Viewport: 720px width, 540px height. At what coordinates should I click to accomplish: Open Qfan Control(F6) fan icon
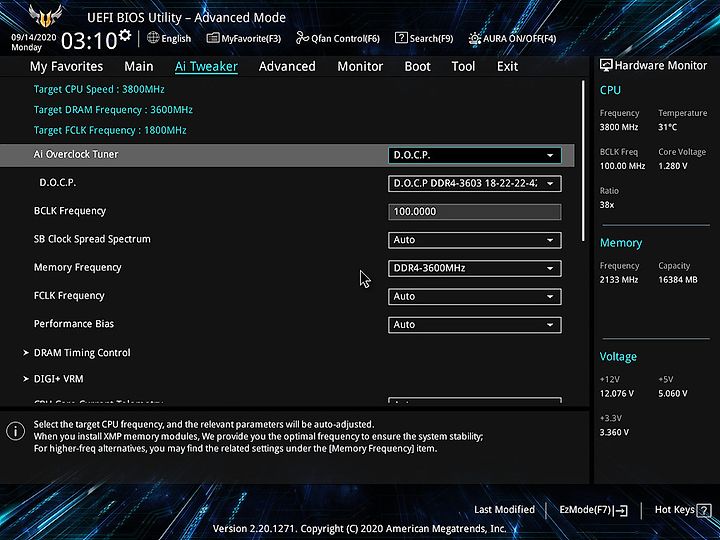pyautogui.click(x=302, y=38)
